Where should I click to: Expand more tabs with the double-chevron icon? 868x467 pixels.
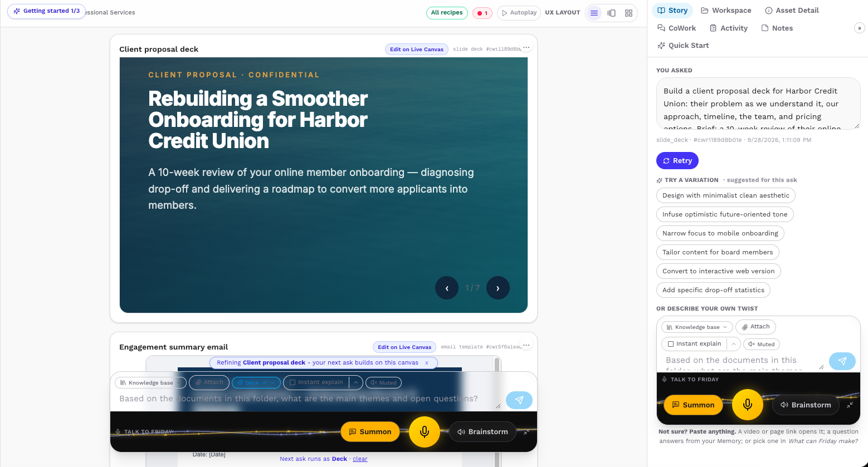[x=859, y=28]
